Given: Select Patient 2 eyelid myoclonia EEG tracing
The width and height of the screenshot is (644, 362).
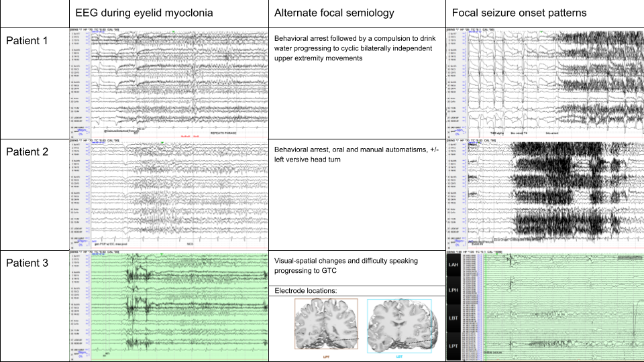Looking at the screenshot, I should coord(169,194).
